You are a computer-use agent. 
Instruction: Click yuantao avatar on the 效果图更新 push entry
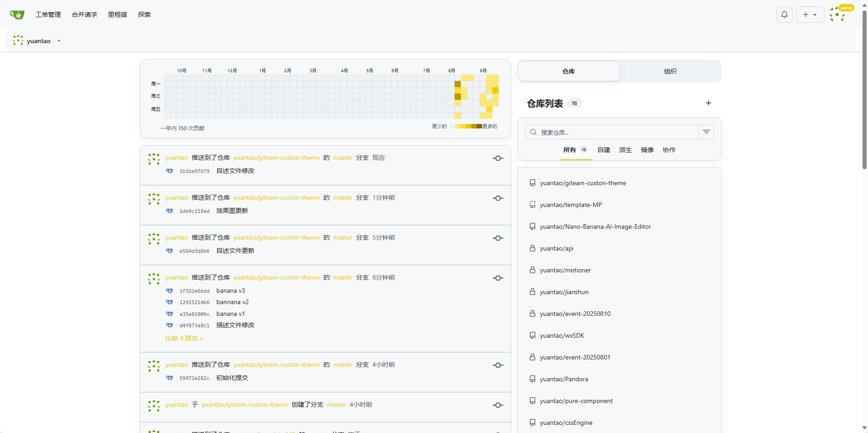pyautogui.click(x=154, y=199)
